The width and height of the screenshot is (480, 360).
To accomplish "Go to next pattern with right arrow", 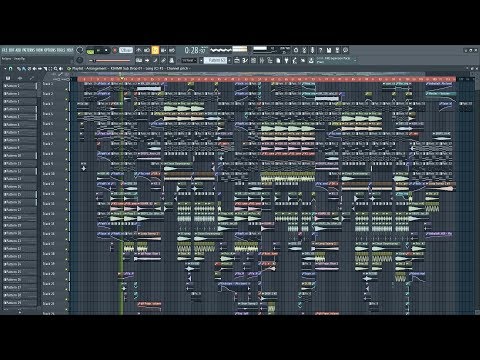I will [229, 60].
